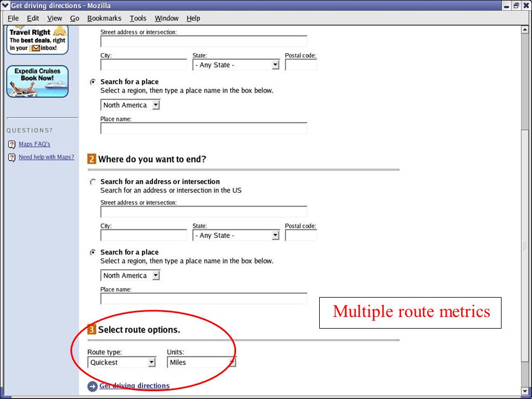Click the Get driving directions link

[134, 386]
